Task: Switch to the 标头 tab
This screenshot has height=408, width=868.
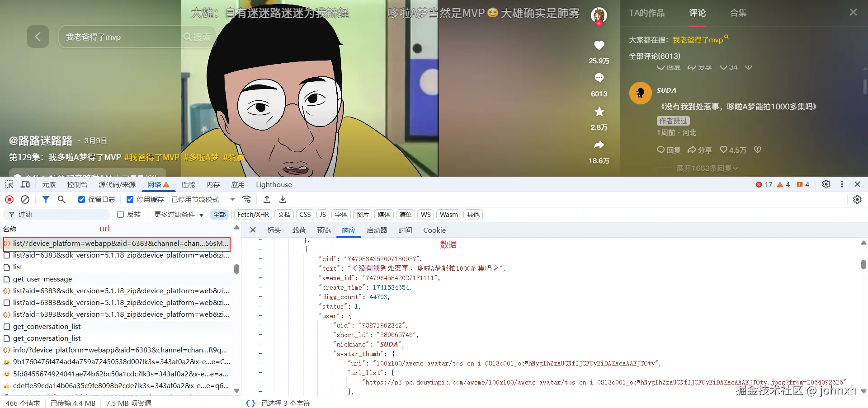Action: tap(274, 230)
